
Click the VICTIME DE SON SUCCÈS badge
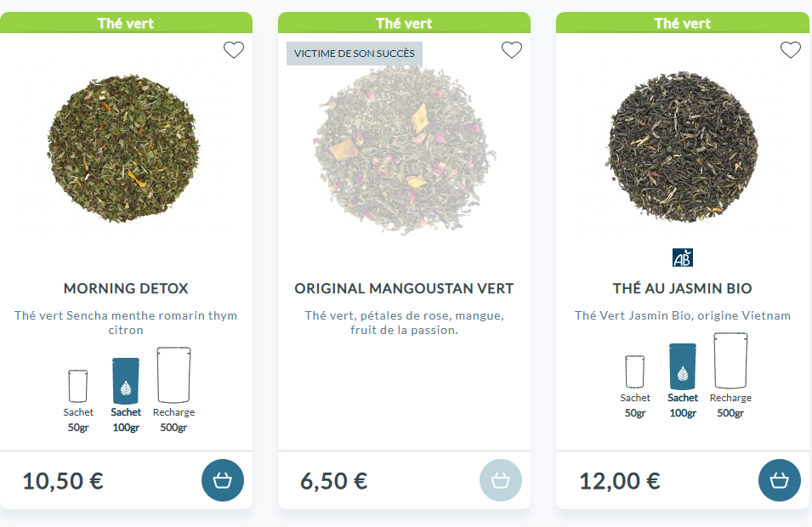pos(355,53)
